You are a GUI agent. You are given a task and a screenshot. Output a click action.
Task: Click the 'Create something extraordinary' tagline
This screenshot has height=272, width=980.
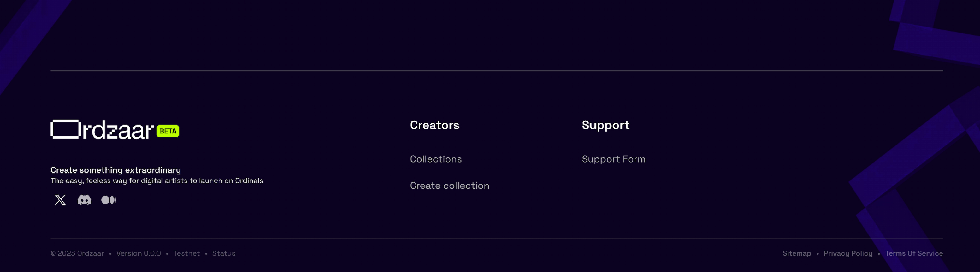pos(116,170)
